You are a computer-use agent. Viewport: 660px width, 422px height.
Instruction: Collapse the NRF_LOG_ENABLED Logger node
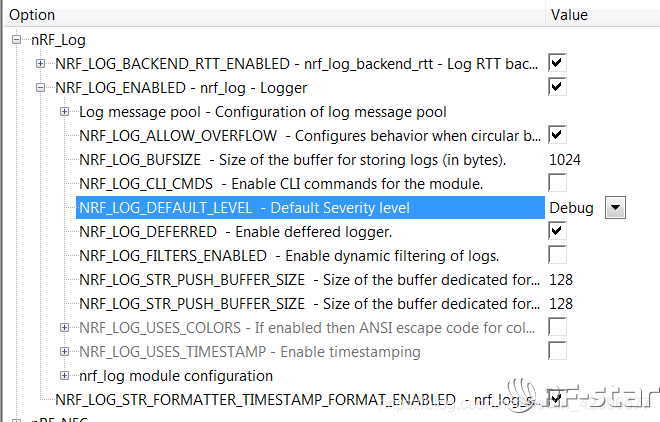[x=41, y=87]
